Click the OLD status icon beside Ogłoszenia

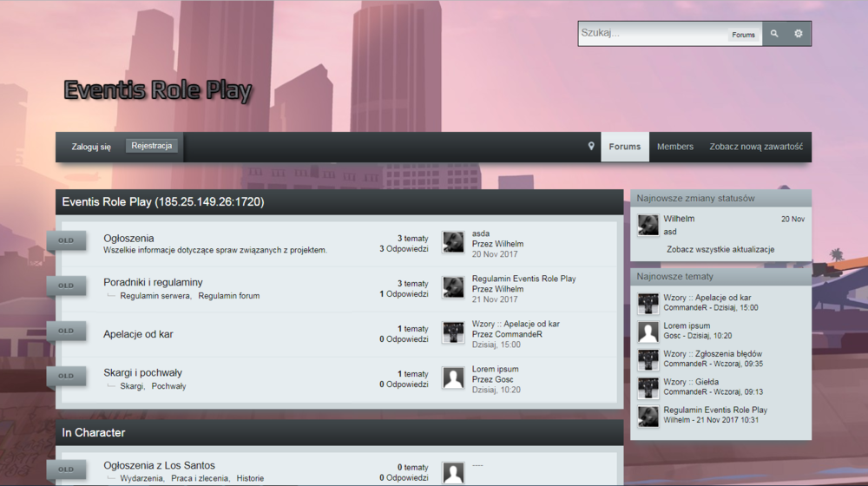pyautogui.click(x=67, y=240)
